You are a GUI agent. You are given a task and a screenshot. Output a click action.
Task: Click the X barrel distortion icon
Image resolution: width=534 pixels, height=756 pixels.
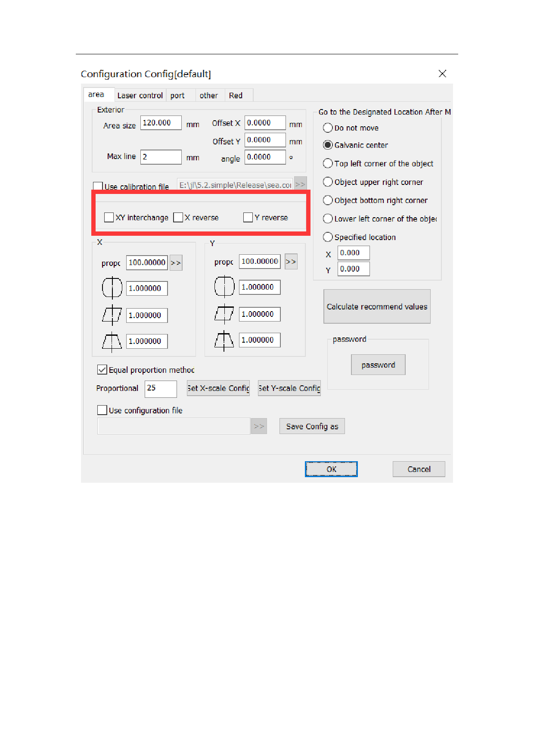112,288
